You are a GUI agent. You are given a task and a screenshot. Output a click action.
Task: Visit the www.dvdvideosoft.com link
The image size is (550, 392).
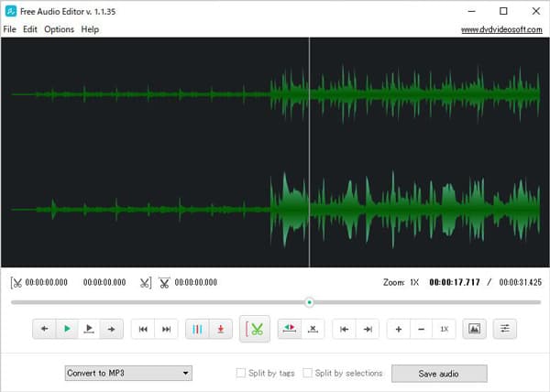coord(501,30)
